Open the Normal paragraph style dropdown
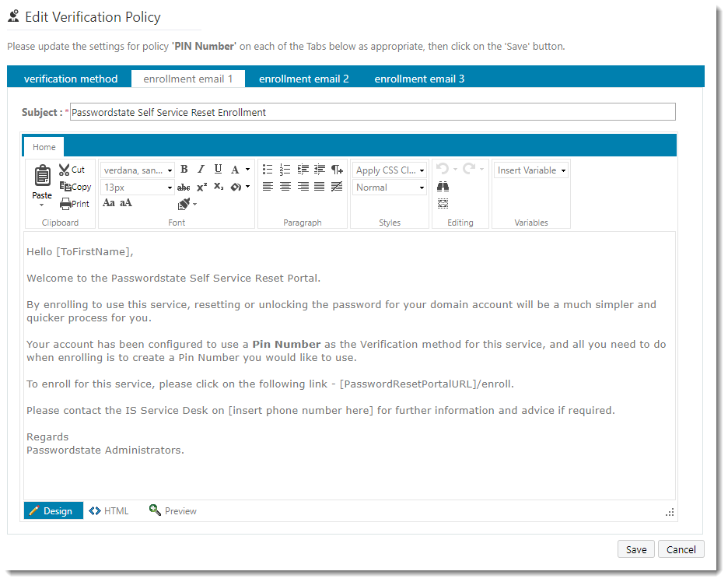728x582 pixels. [x=390, y=188]
